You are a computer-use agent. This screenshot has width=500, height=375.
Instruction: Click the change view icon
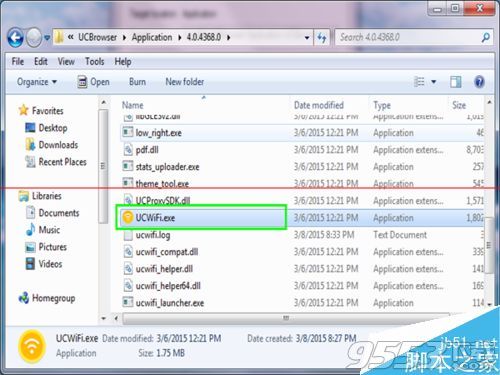419,82
